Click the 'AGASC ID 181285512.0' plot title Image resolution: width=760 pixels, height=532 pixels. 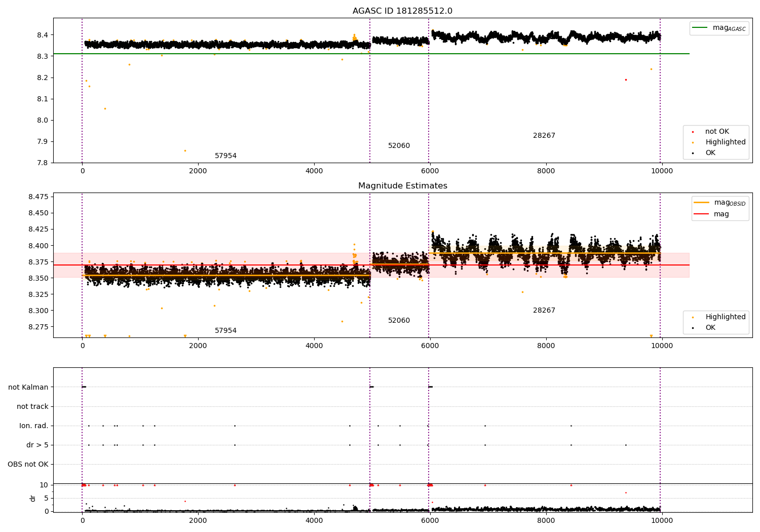pyautogui.click(x=402, y=11)
